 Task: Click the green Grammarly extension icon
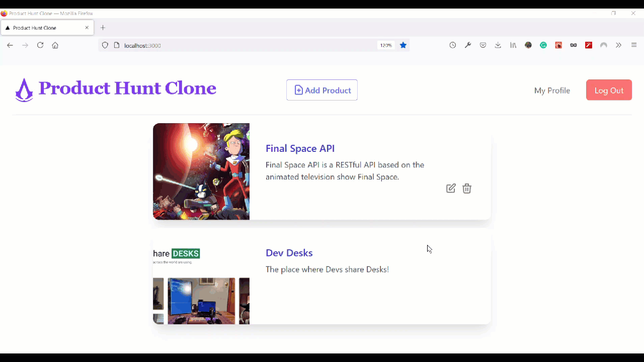543,45
